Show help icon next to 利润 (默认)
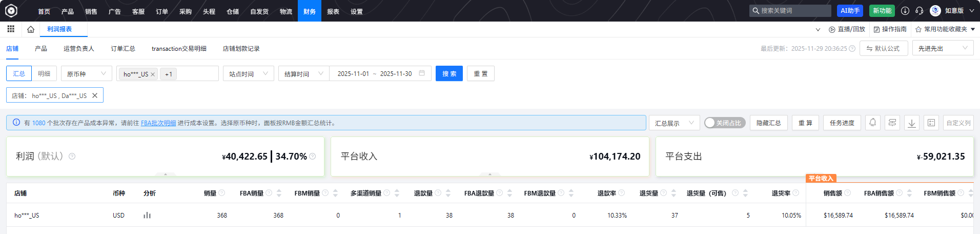Screen dimensions: 980x234 (x=72, y=157)
